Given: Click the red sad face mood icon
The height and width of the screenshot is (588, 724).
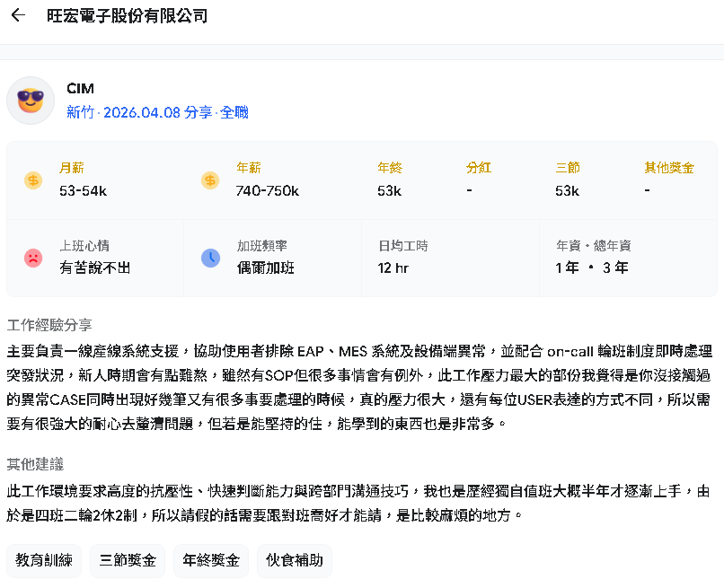Looking at the screenshot, I should pos(33,258).
